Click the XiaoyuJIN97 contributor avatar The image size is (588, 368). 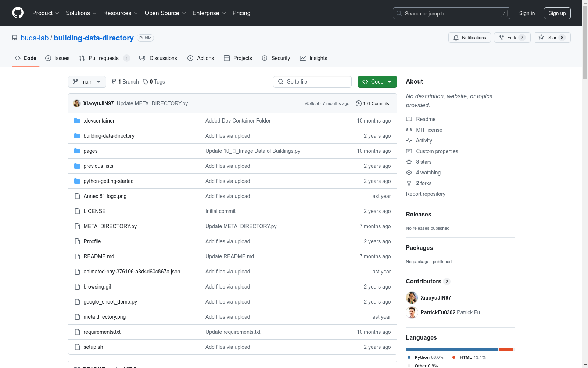coord(412,298)
